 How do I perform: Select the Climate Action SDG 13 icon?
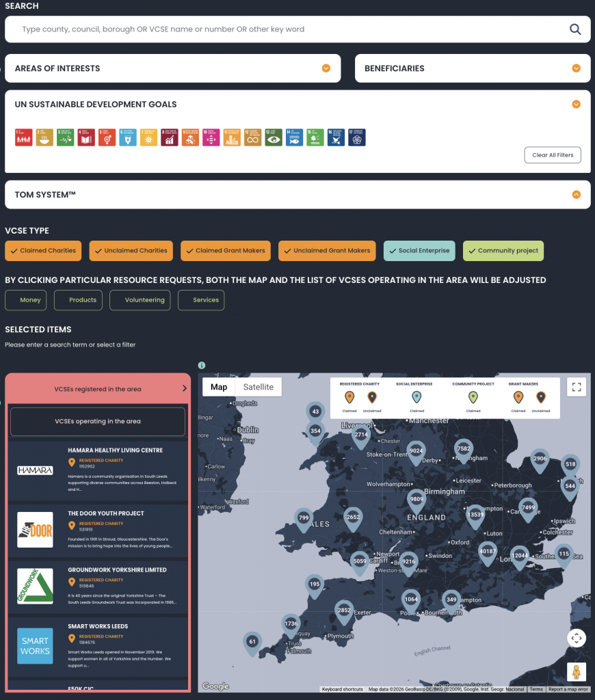click(273, 137)
